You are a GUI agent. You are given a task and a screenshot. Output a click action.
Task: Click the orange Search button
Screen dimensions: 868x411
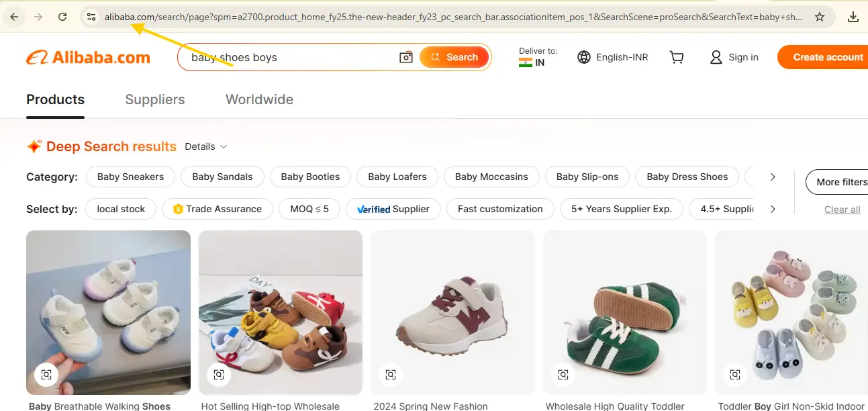[454, 57]
